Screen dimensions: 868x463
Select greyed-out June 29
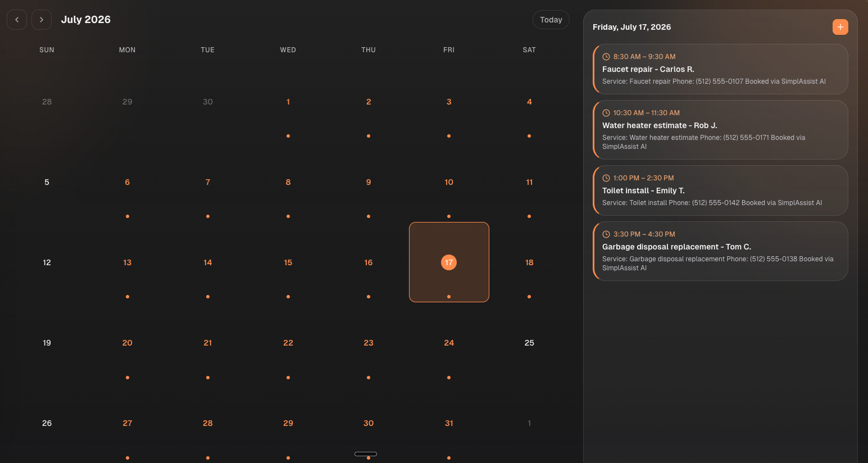(128, 102)
